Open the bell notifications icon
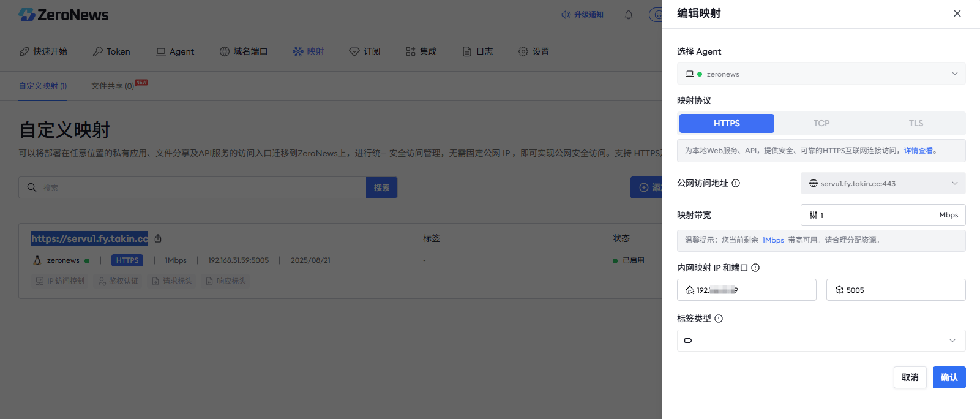The height and width of the screenshot is (419, 980). tap(629, 15)
